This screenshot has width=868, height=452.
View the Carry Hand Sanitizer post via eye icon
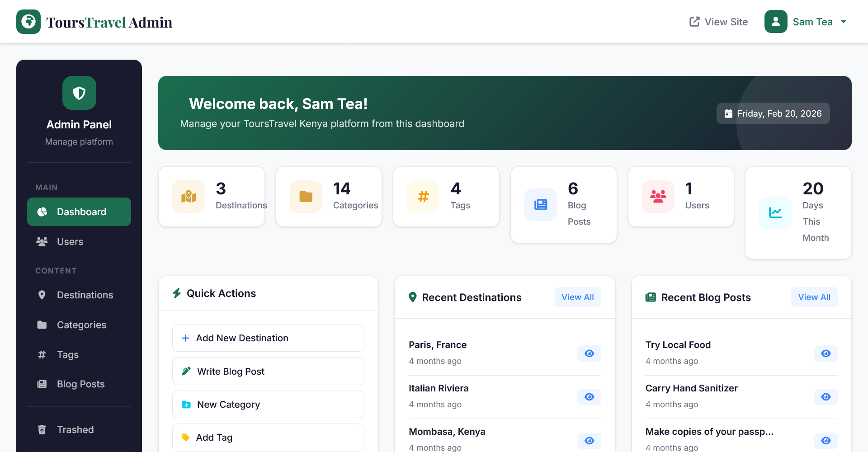click(x=826, y=397)
